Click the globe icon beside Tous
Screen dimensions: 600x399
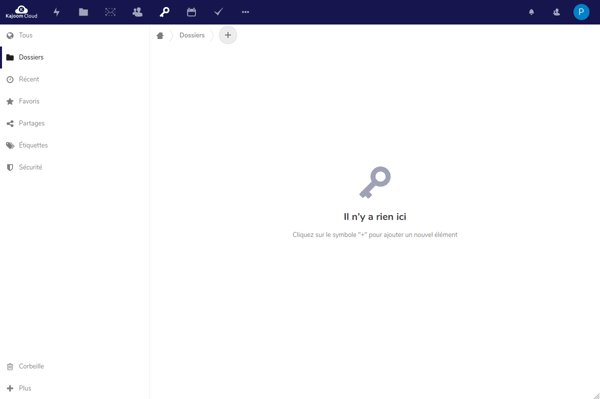pyautogui.click(x=10, y=36)
